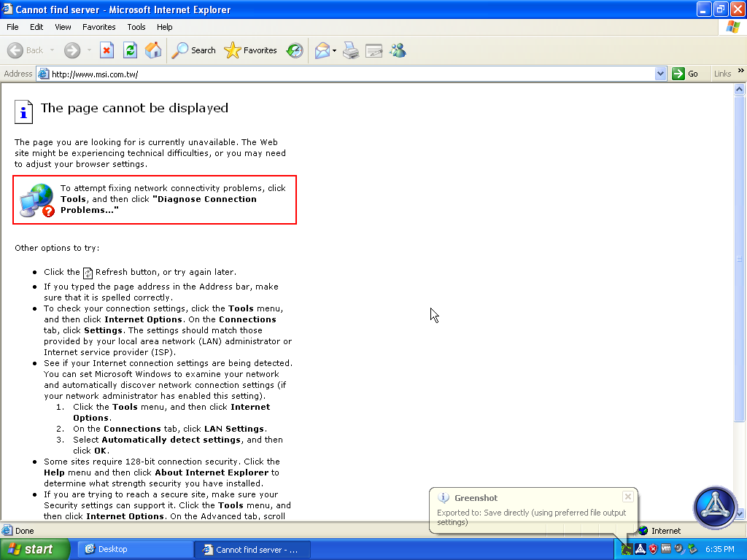Viewport: 747px width, 560px height.
Task: Click in the address bar URL field
Action: (x=352, y=74)
